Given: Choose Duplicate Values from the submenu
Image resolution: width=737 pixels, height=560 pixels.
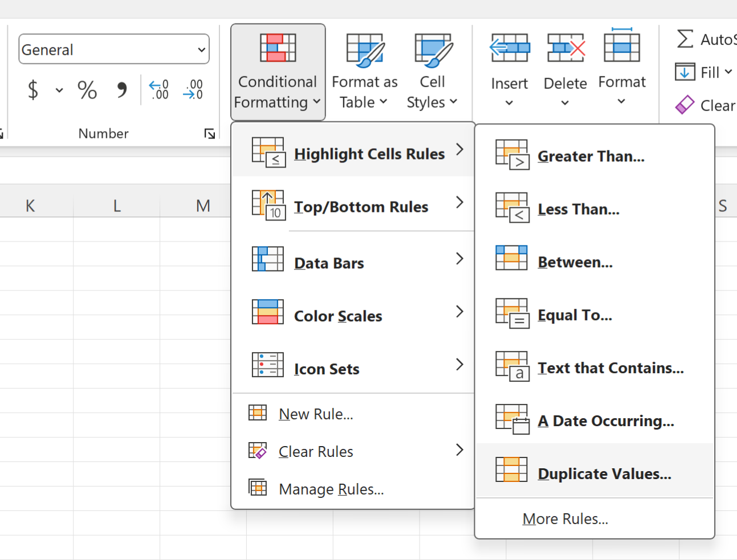Looking at the screenshot, I should [x=604, y=473].
